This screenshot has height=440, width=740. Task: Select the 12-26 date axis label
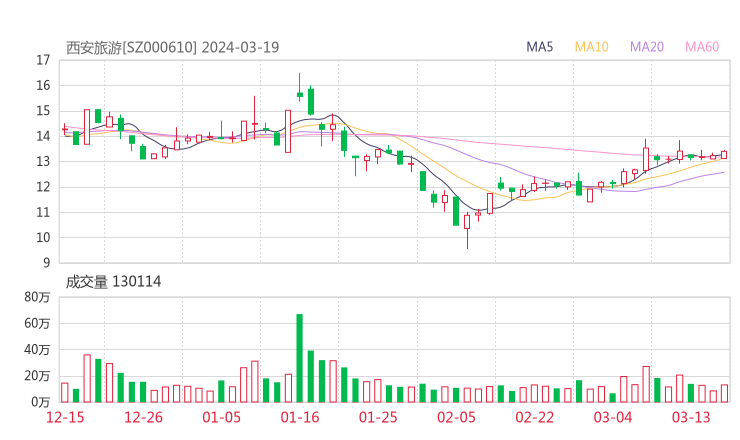pyautogui.click(x=143, y=417)
